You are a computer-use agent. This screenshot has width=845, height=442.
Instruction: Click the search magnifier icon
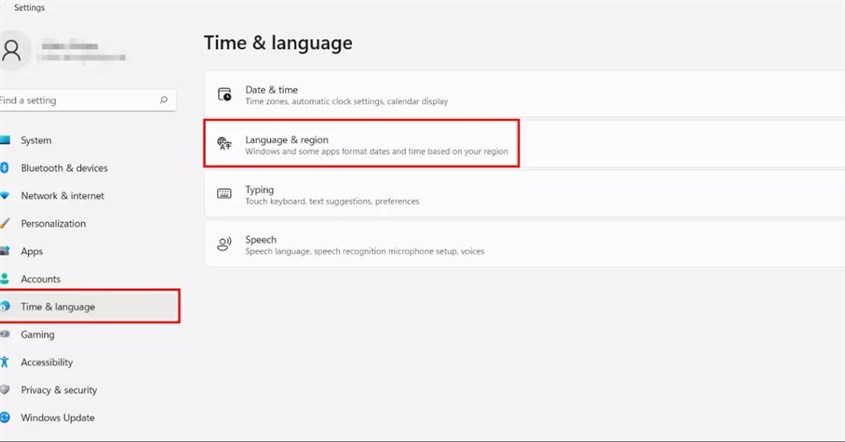coord(164,100)
